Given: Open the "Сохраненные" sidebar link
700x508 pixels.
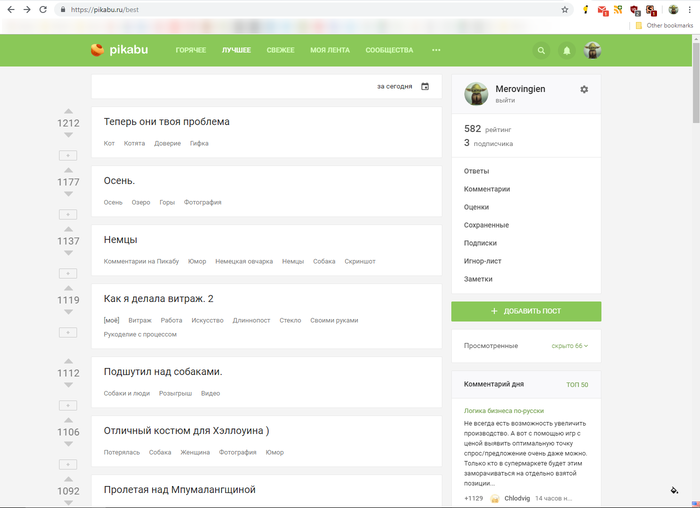Looking at the screenshot, I should pos(486,225).
